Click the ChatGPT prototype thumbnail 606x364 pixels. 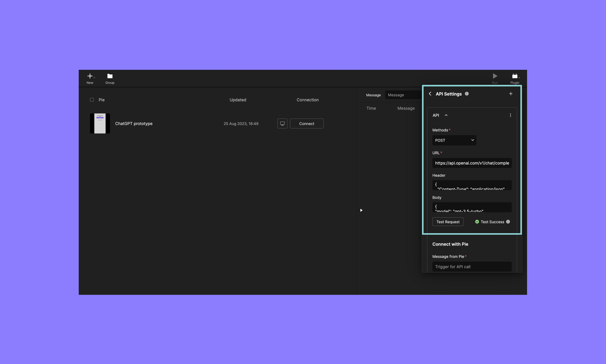[100, 123]
